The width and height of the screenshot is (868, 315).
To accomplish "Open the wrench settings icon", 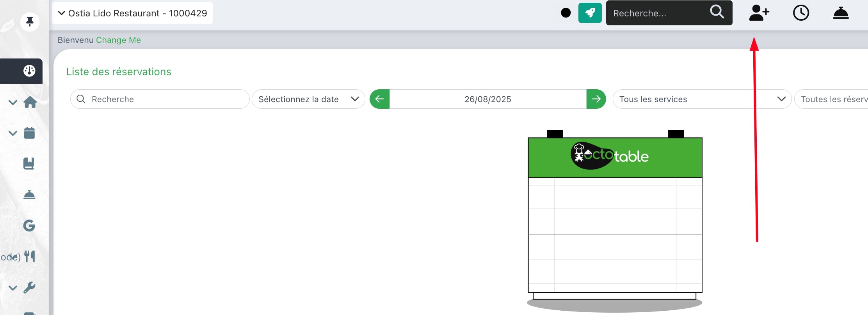I will [29, 288].
